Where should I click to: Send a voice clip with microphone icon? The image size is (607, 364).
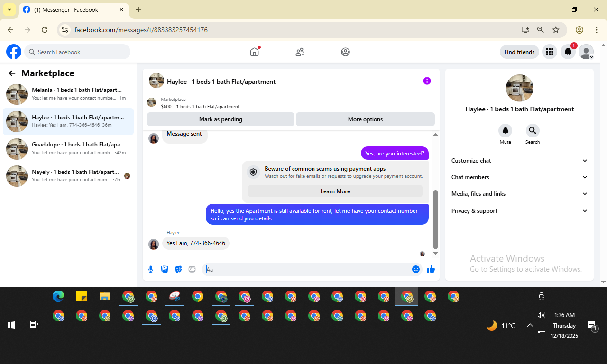tap(151, 269)
